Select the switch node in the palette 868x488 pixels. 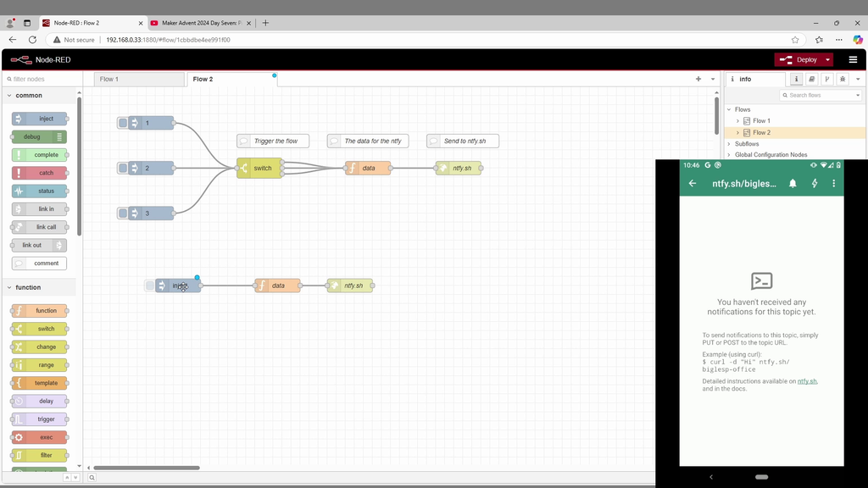[39, 329]
